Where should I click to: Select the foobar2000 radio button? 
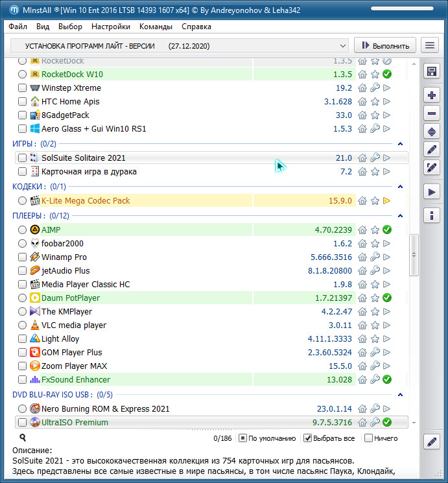point(22,243)
